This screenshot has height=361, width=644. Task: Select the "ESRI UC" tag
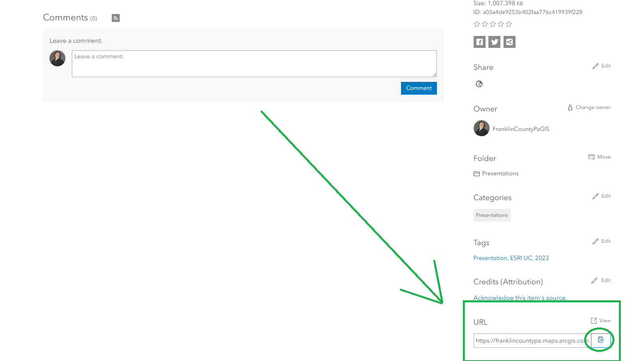[x=520, y=258]
